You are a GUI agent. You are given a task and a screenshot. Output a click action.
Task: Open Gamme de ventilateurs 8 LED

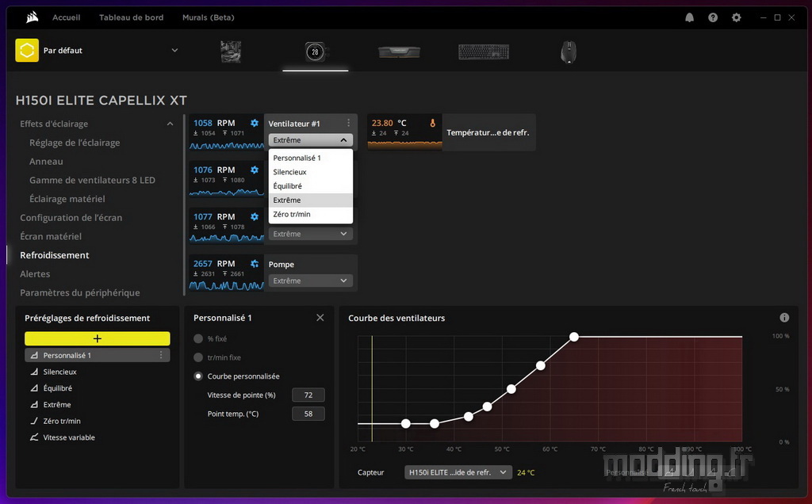coord(92,180)
